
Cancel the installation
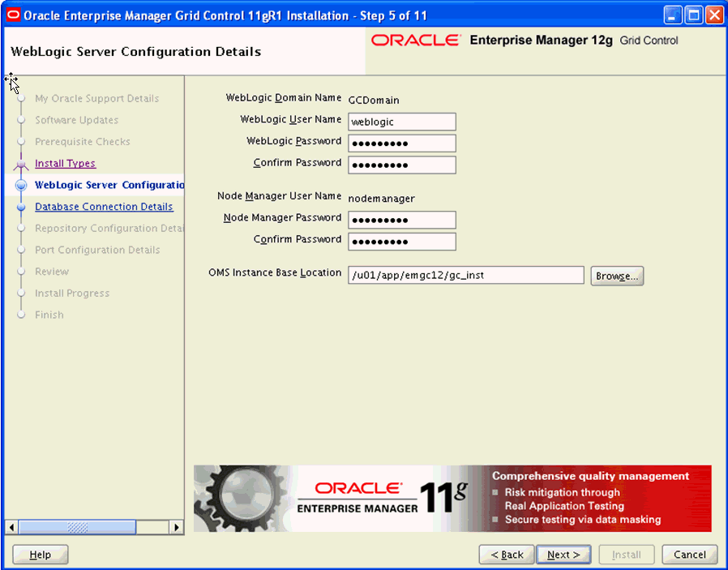(689, 555)
